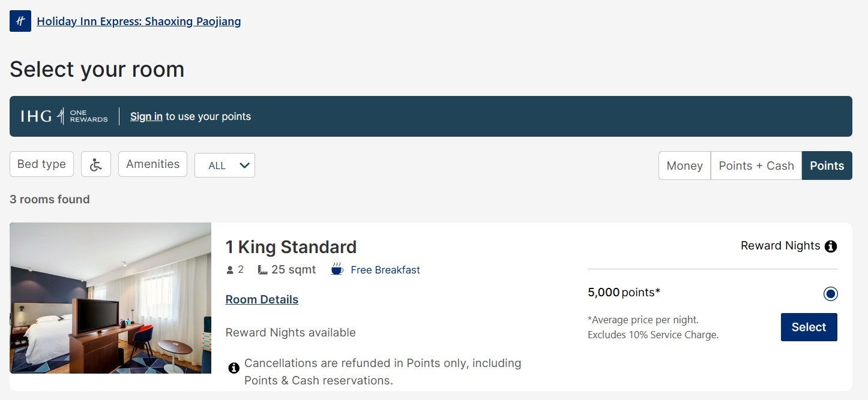Open Holiday Inn Express: Shaoxing Paojiang link
The height and width of the screenshot is (400, 868).
pos(139,22)
